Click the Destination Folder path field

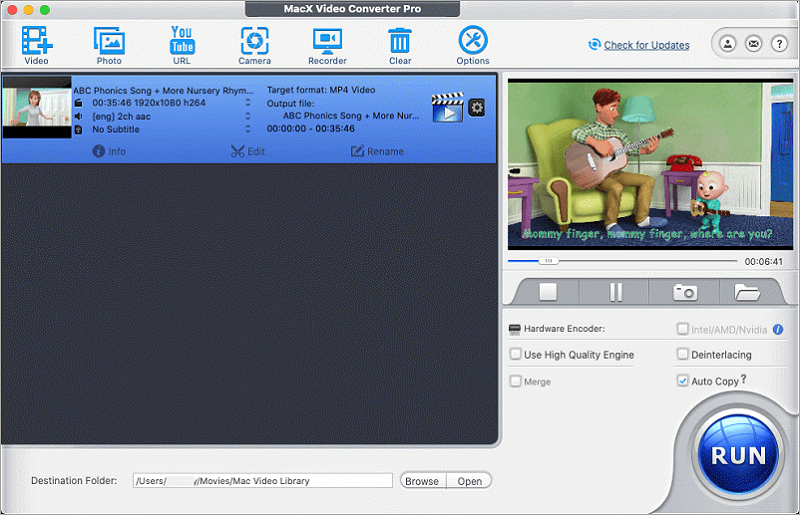coord(262,481)
